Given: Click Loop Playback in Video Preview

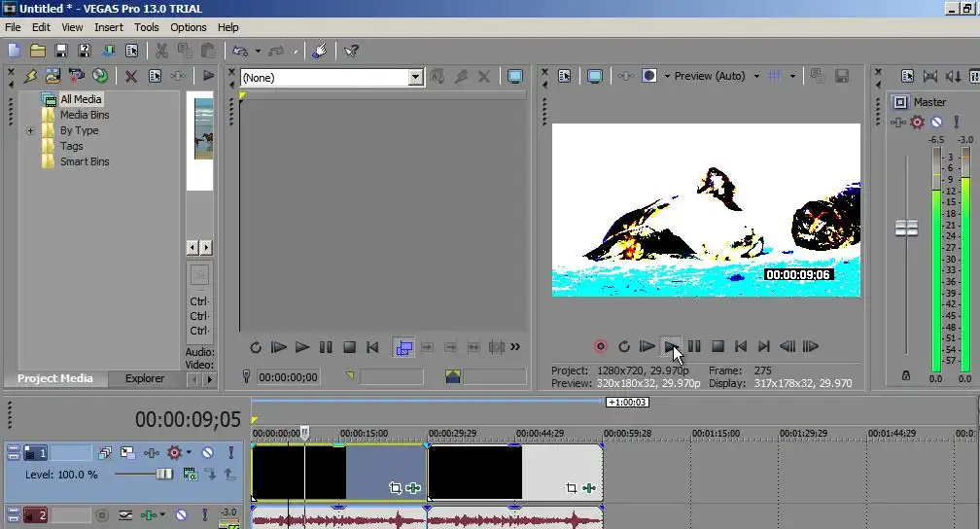Looking at the screenshot, I should click(x=623, y=346).
